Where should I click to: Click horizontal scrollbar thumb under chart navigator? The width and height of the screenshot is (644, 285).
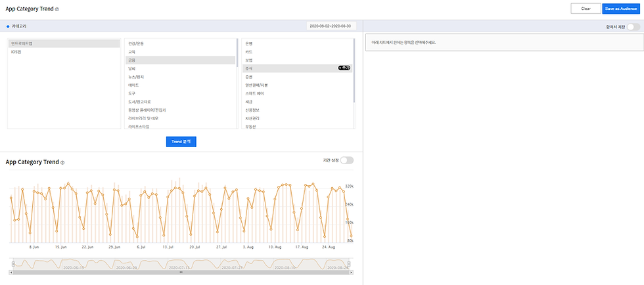click(181, 273)
